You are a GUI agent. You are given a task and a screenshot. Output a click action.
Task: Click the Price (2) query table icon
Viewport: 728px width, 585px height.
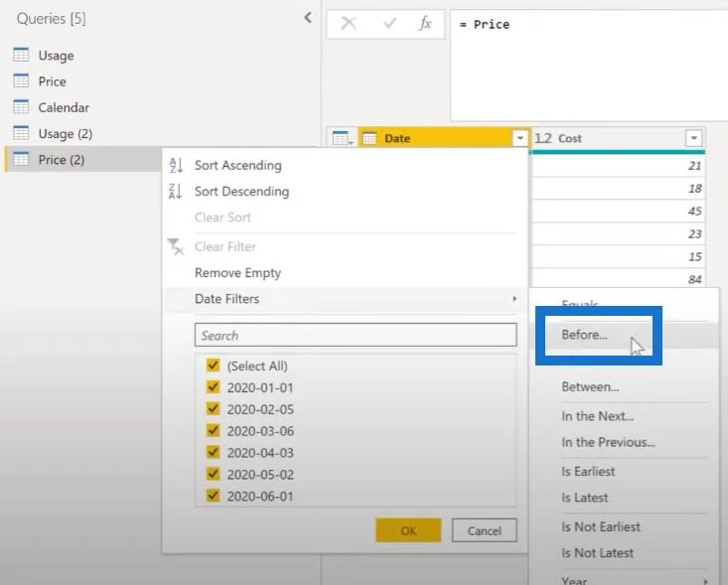[21, 159]
